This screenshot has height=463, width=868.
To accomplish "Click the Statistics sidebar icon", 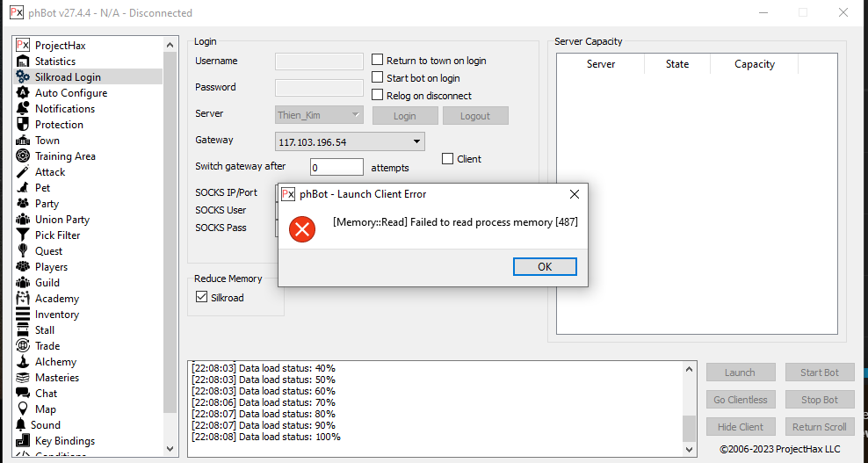I will click(x=23, y=61).
